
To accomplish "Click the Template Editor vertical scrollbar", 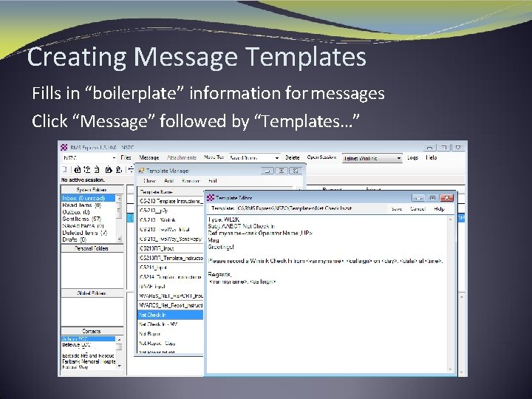I will click(451, 294).
